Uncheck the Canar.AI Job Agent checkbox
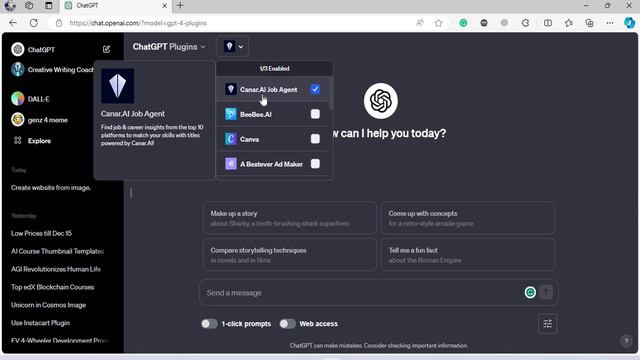 [x=315, y=89]
